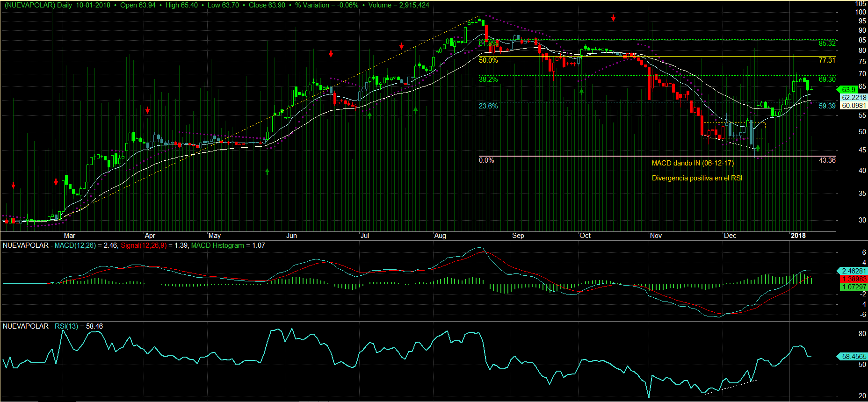Click the red down arrow in mid-June

pos(331,54)
